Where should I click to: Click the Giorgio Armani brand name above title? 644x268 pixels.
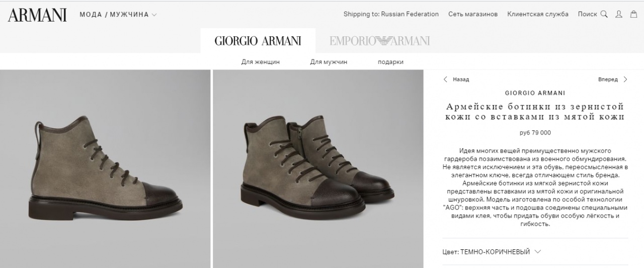click(x=535, y=93)
